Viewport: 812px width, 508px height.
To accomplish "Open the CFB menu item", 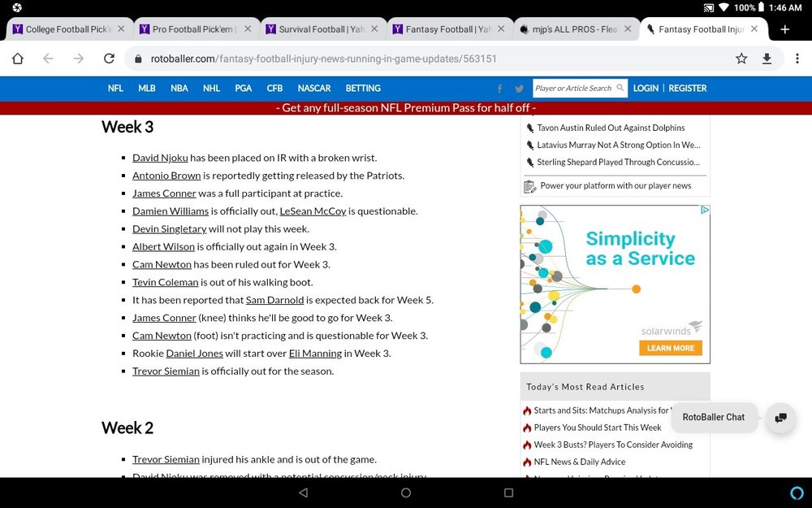I will pyautogui.click(x=274, y=88).
